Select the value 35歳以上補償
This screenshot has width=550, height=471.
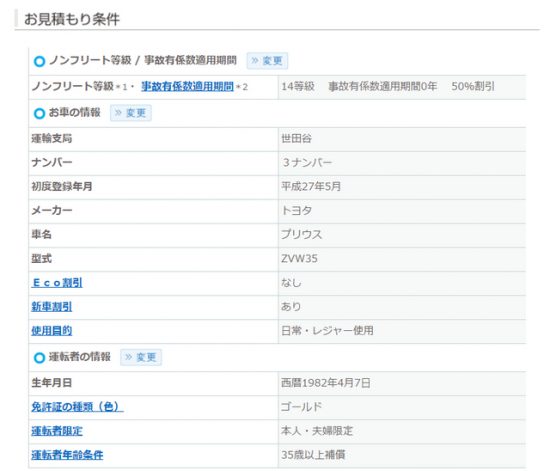pos(313,455)
